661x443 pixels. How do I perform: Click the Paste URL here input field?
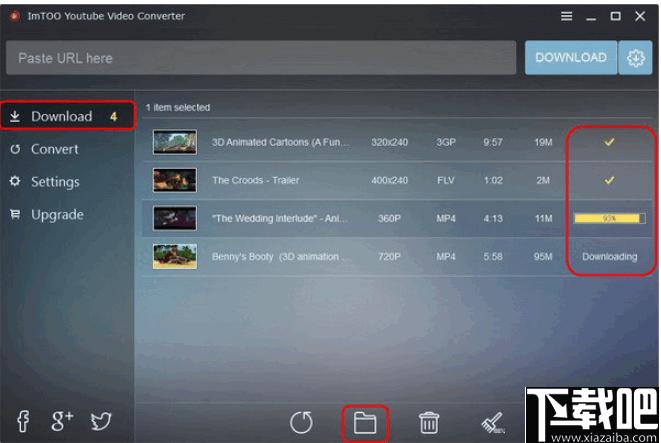point(261,58)
